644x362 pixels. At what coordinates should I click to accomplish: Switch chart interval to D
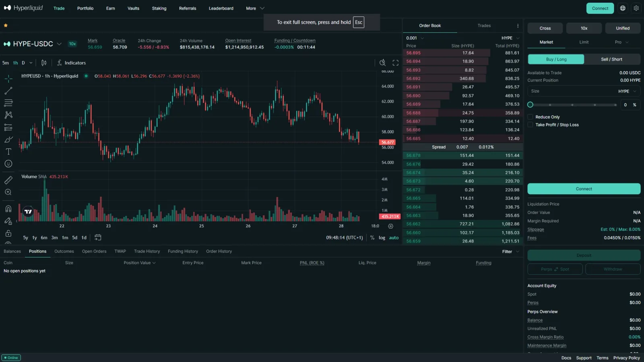coord(23,63)
